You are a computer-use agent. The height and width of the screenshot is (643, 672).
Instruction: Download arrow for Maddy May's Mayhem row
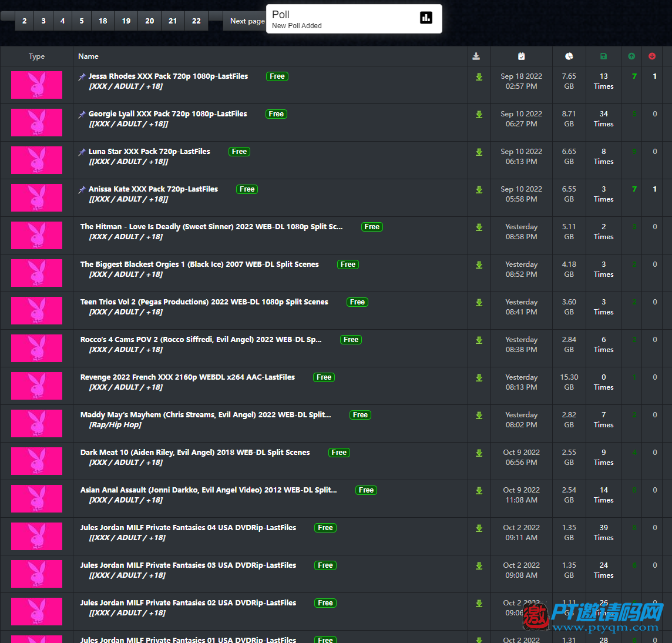pyautogui.click(x=479, y=415)
